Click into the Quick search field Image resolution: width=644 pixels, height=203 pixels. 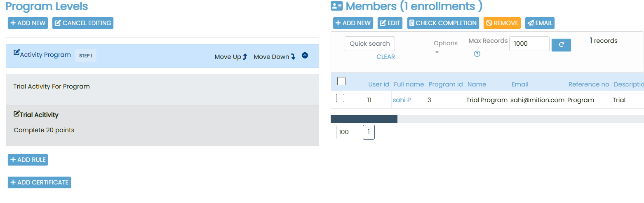pyautogui.click(x=369, y=44)
